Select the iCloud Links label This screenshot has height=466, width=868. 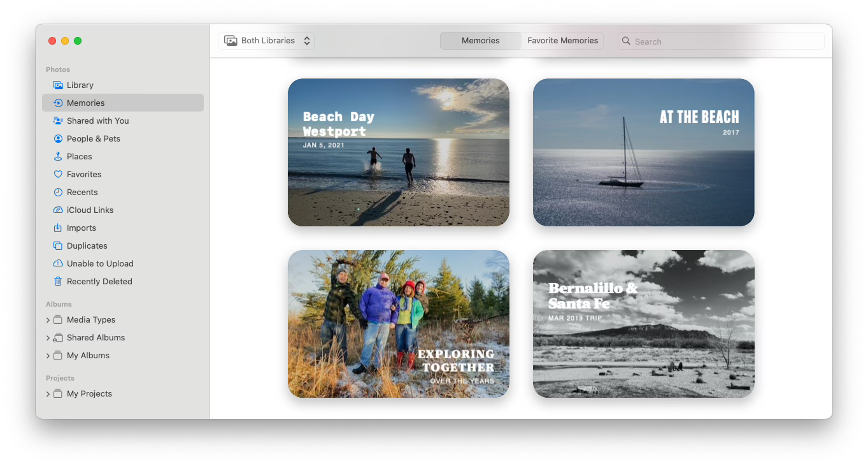tap(90, 210)
